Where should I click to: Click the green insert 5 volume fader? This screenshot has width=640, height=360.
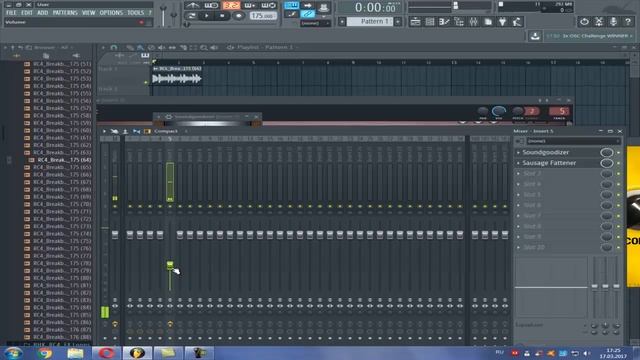(170, 265)
